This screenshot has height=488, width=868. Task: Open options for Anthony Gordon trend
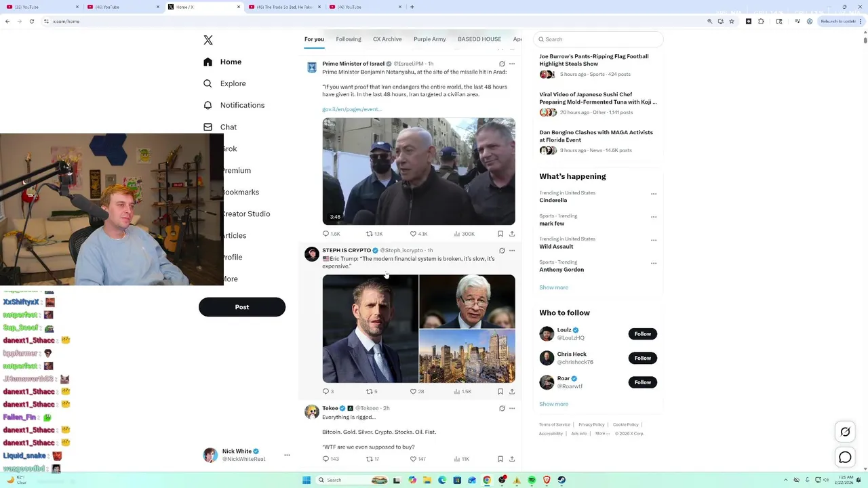pos(654,263)
